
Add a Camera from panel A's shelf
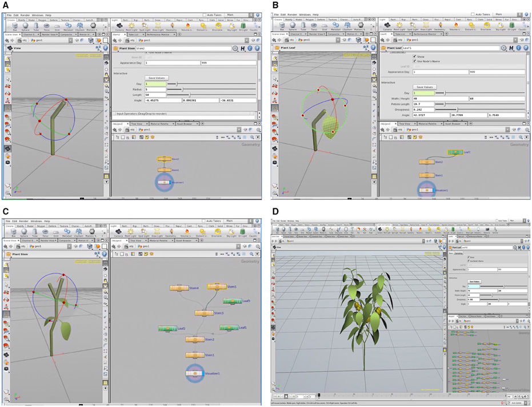point(119,27)
